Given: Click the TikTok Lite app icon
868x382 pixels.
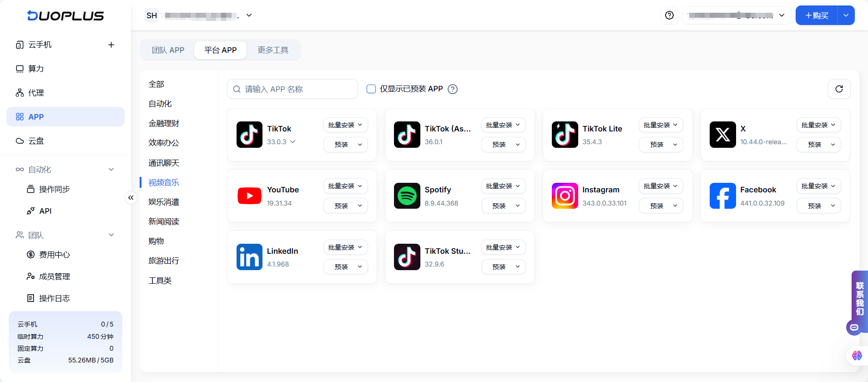Looking at the screenshot, I should pos(565,135).
